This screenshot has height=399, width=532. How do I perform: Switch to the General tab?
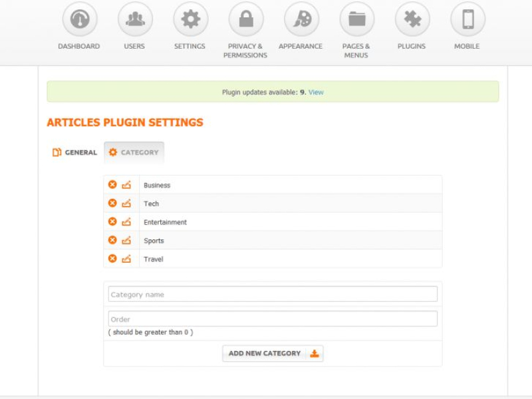[x=75, y=152]
